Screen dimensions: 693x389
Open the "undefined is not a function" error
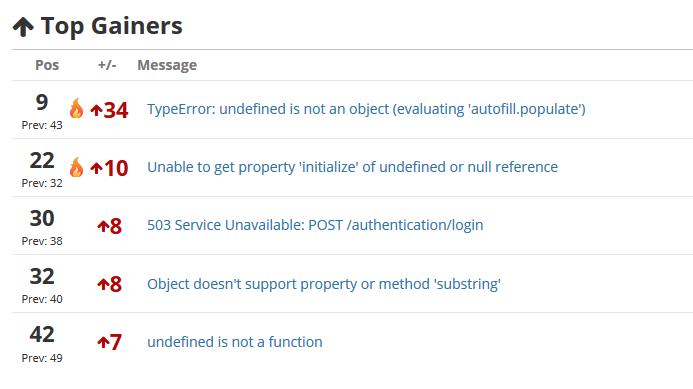(x=235, y=342)
